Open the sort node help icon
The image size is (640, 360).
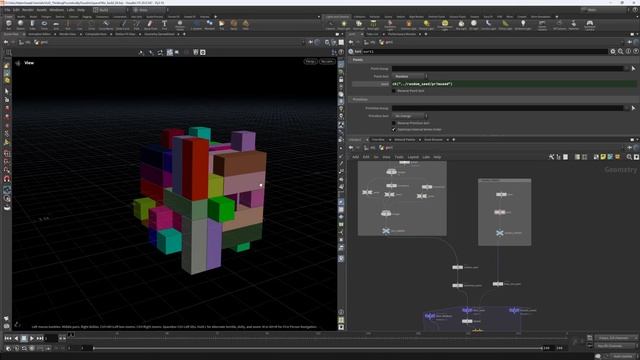tap(636, 51)
